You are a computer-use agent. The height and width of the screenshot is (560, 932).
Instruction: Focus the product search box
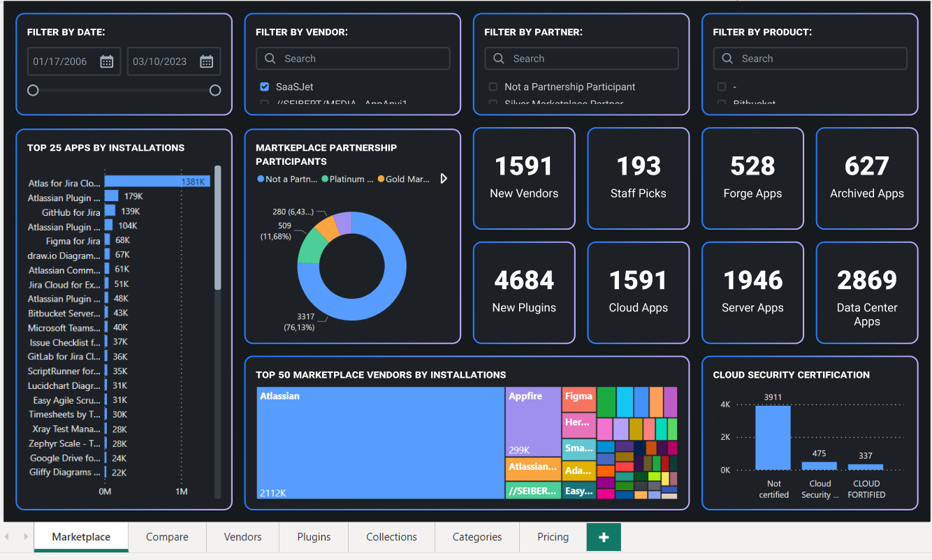810,59
